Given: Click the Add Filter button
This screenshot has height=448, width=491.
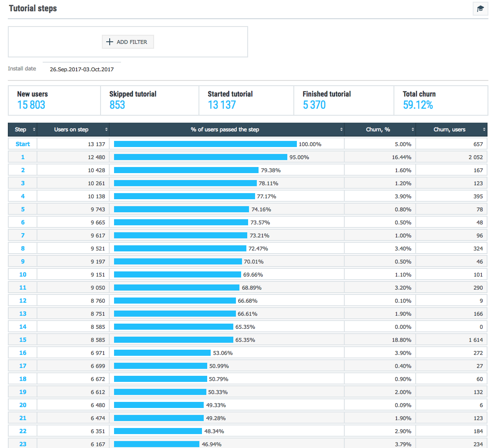Looking at the screenshot, I should (x=128, y=42).
